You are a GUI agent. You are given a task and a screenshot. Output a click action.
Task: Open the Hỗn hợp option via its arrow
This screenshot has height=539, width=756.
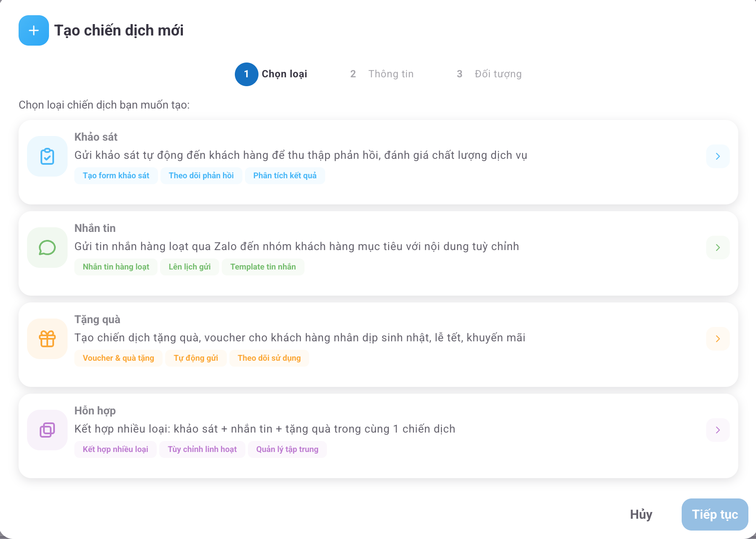pyautogui.click(x=718, y=430)
